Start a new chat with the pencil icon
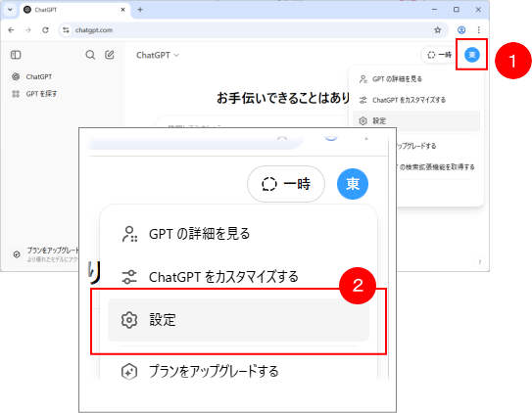The height and width of the screenshot is (413, 532). pos(110,55)
